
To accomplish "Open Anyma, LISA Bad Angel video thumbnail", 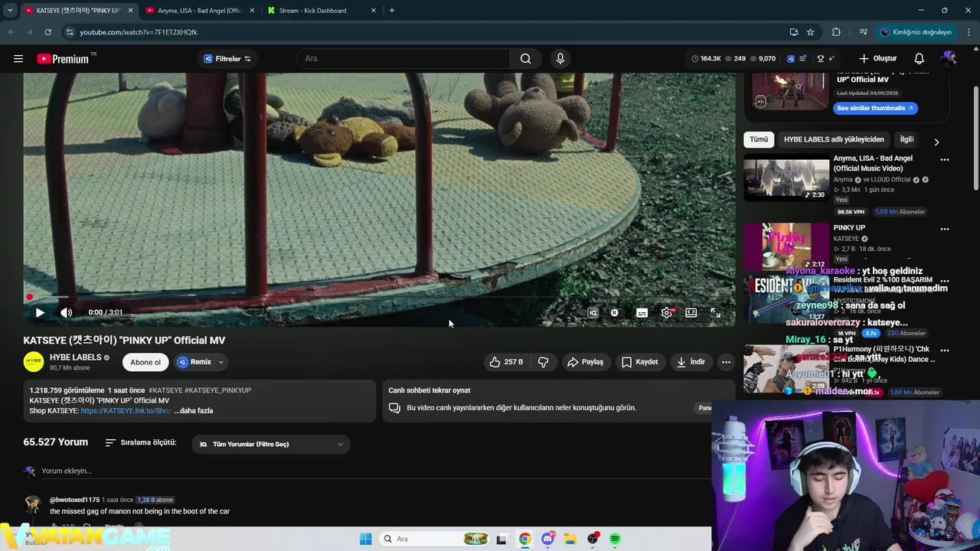I will pos(786,178).
